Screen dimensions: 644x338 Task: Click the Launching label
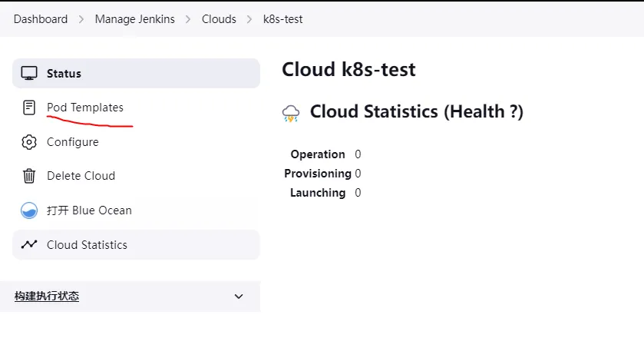[x=318, y=193]
